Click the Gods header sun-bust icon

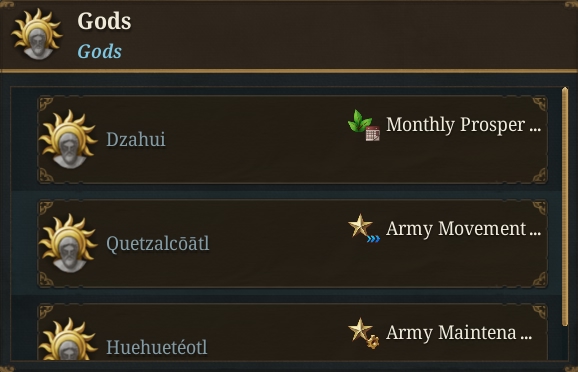tap(37, 34)
